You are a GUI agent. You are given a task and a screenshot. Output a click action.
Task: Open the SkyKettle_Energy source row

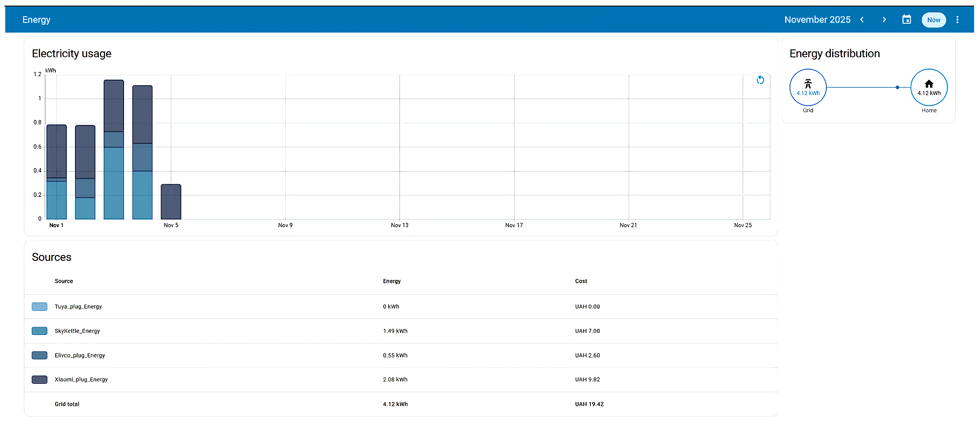tap(77, 331)
